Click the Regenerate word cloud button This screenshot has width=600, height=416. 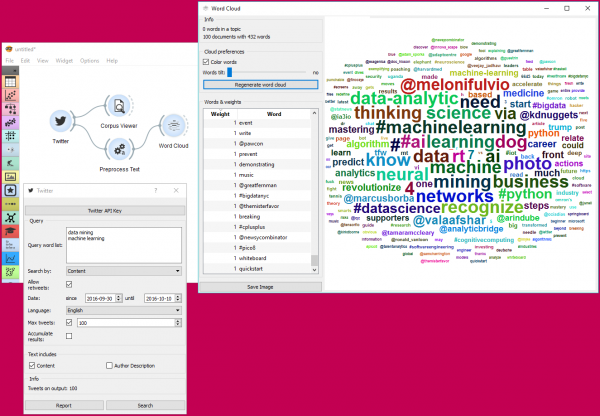pyautogui.click(x=260, y=85)
